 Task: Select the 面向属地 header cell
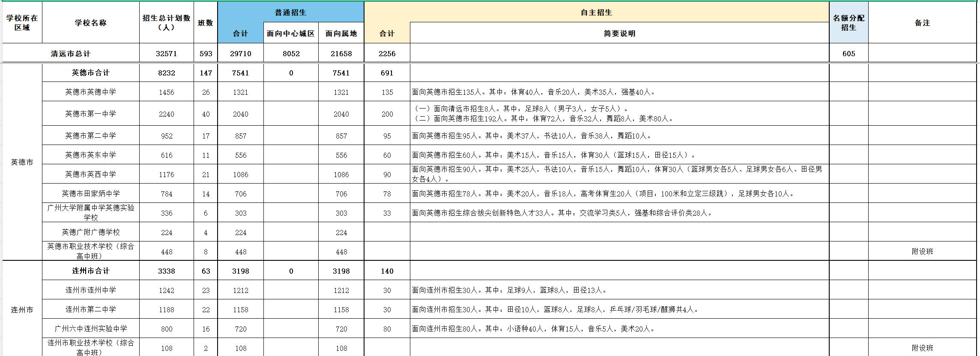[x=341, y=33]
